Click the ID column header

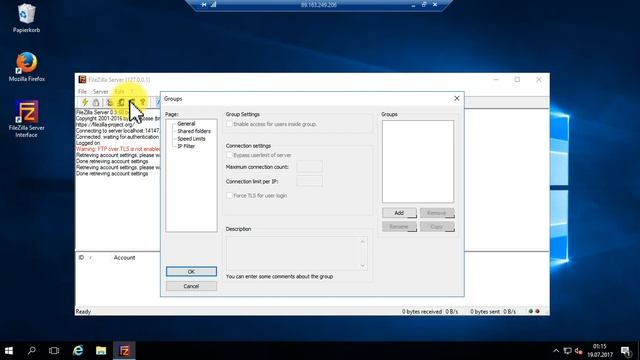point(81,258)
